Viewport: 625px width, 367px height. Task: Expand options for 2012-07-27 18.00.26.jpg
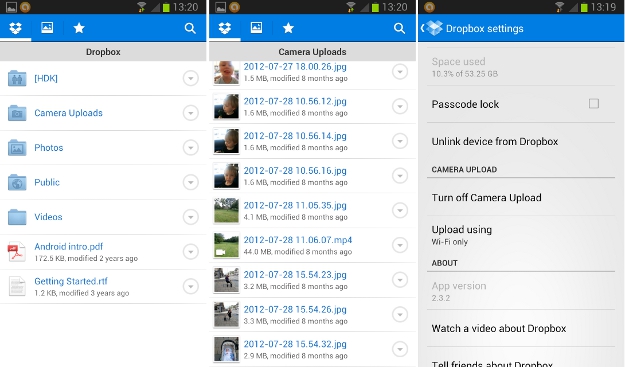tap(400, 72)
